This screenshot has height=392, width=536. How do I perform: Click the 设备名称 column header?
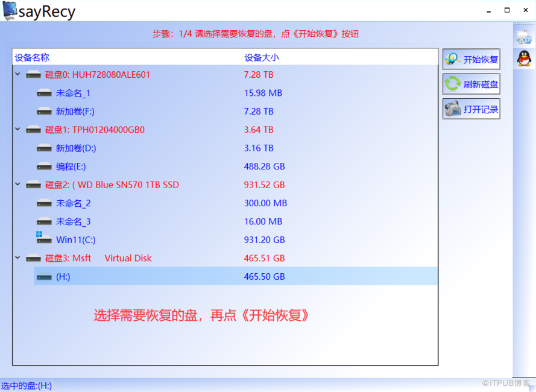pyautogui.click(x=127, y=57)
